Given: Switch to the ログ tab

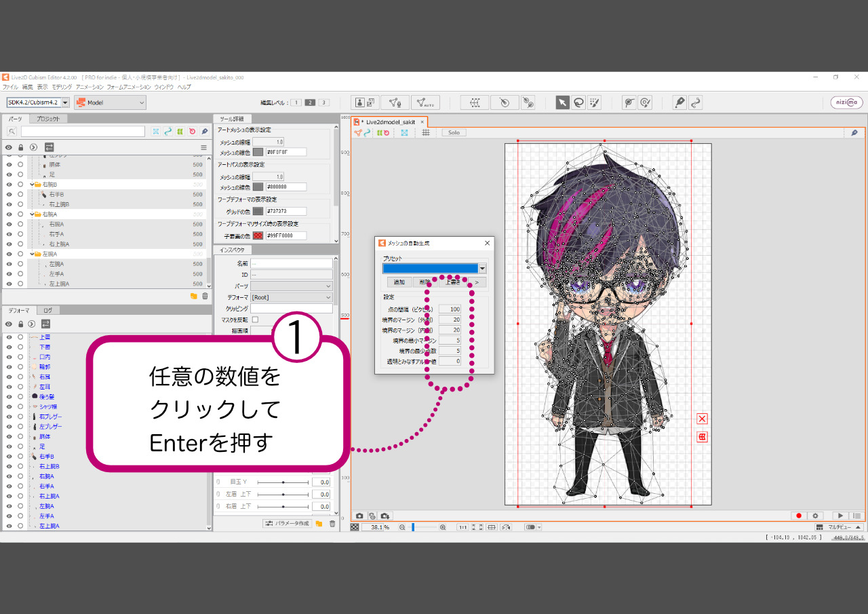Looking at the screenshot, I should pyautogui.click(x=47, y=310).
